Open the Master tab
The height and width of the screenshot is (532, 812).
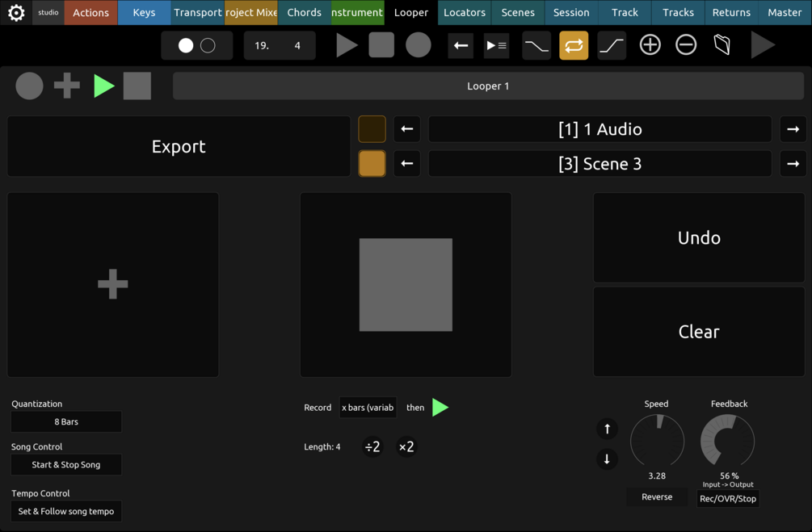click(785, 12)
